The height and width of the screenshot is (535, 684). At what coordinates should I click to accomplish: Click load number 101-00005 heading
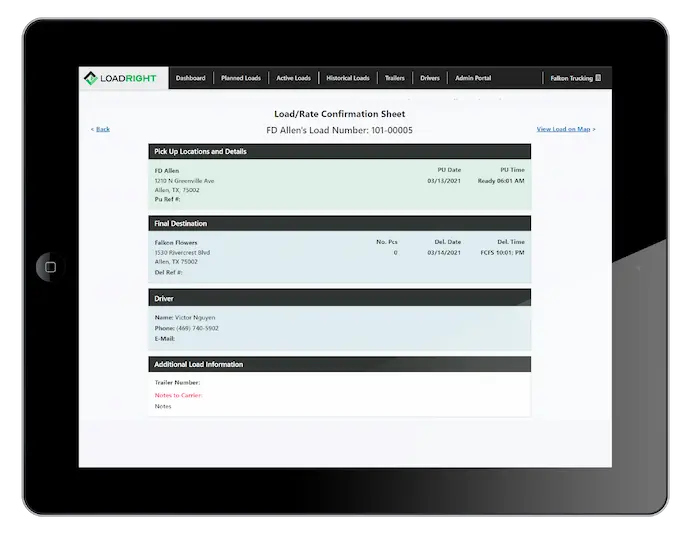[339, 130]
